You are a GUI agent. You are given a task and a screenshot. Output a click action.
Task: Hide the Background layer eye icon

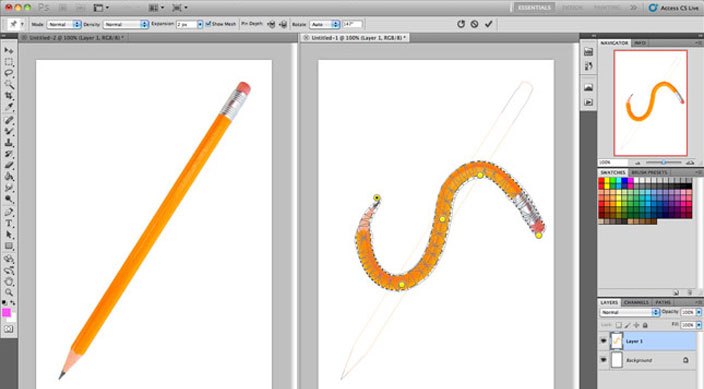point(603,360)
